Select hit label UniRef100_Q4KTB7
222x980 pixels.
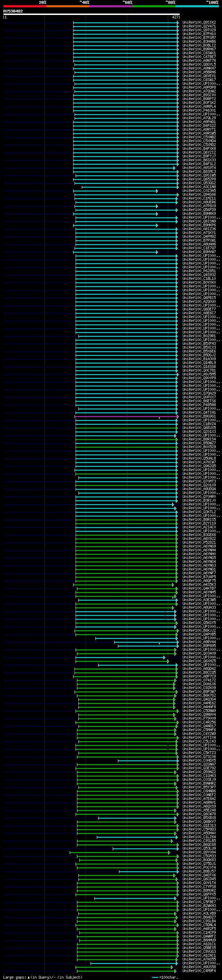coord(199,589)
